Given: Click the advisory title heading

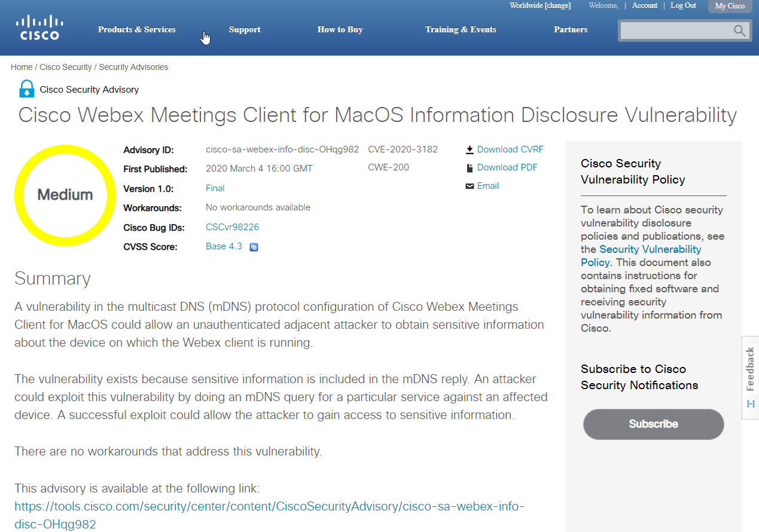Looking at the screenshot, I should [x=377, y=115].
